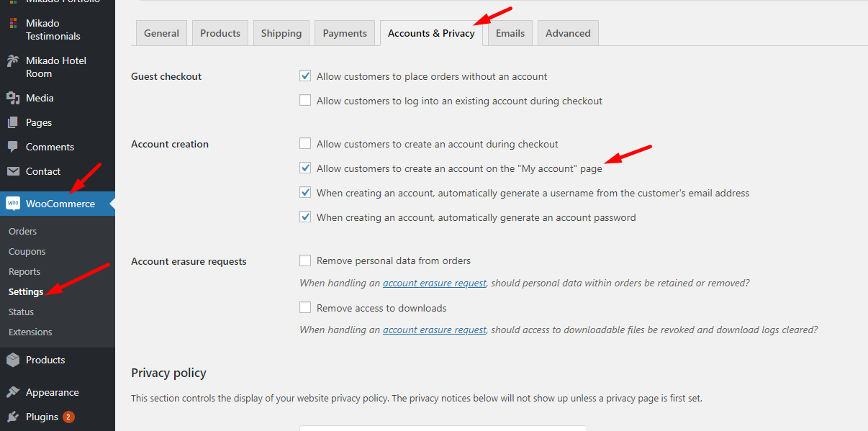868x431 pixels.
Task: Toggle auto-generate account password checkbox
Action: coord(305,217)
